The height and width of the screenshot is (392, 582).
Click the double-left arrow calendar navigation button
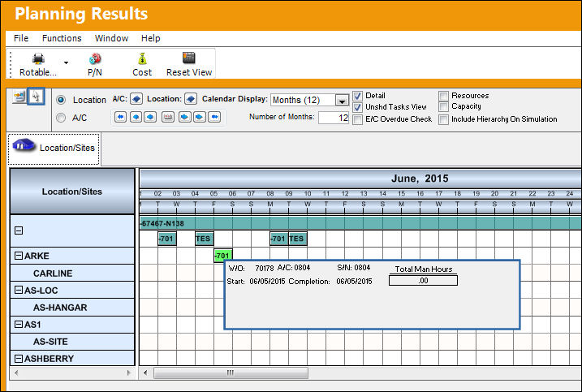pos(120,118)
